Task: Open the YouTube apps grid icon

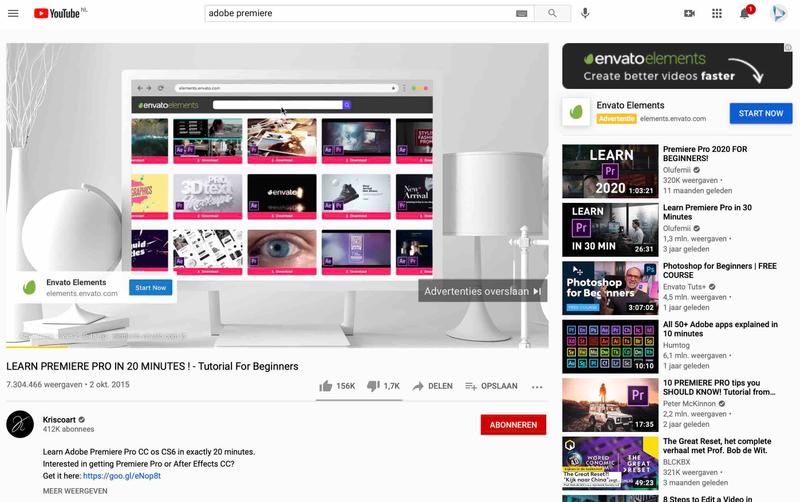Action: click(717, 13)
